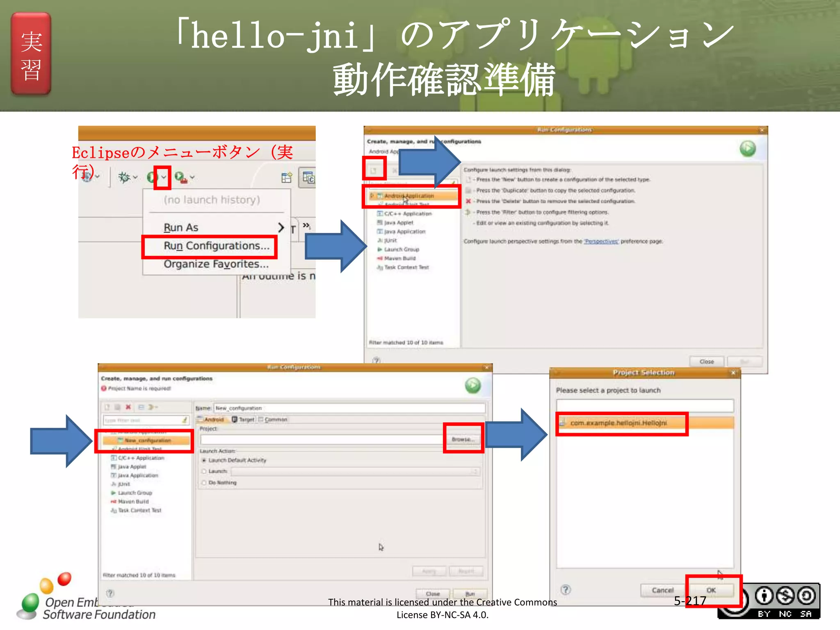
Task: Select C/C++ Application in the New_configuration dialog
Action: (137, 458)
